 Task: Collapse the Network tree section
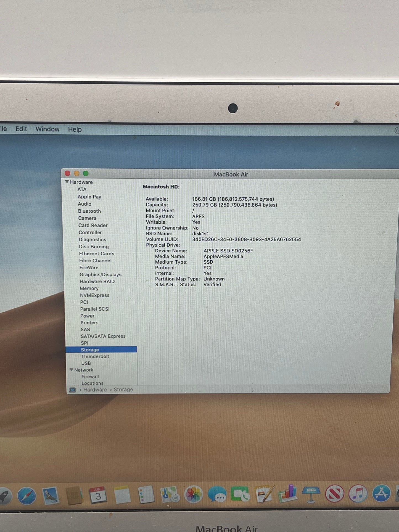pos(72,370)
